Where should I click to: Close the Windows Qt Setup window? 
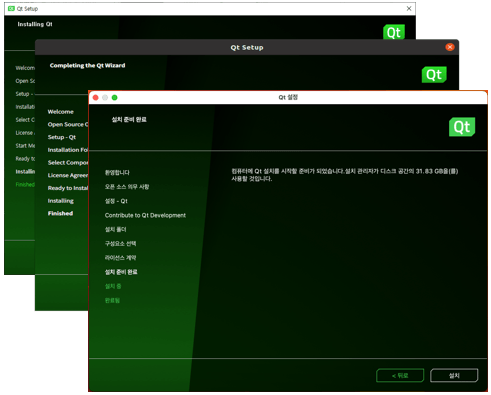pyautogui.click(x=409, y=9)
